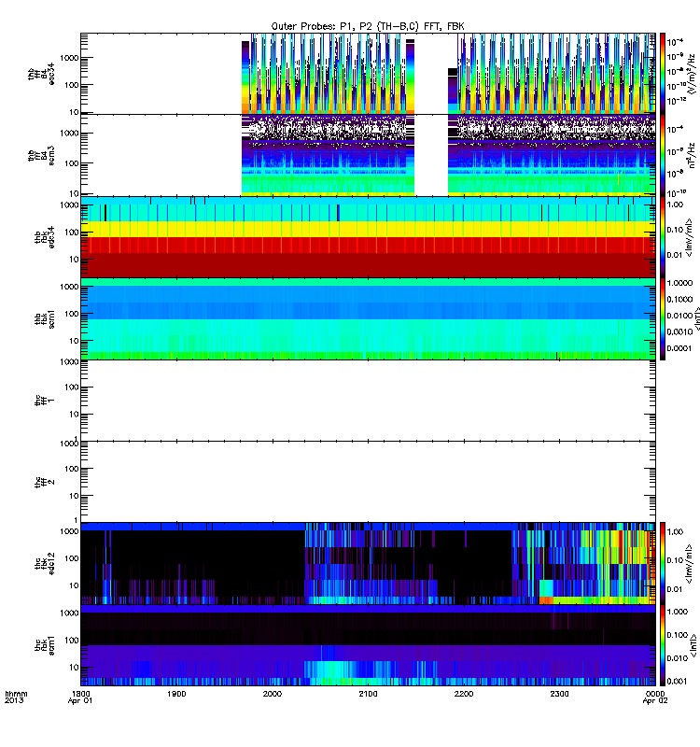Click the "1800" time axis label

tap(81, 694)
